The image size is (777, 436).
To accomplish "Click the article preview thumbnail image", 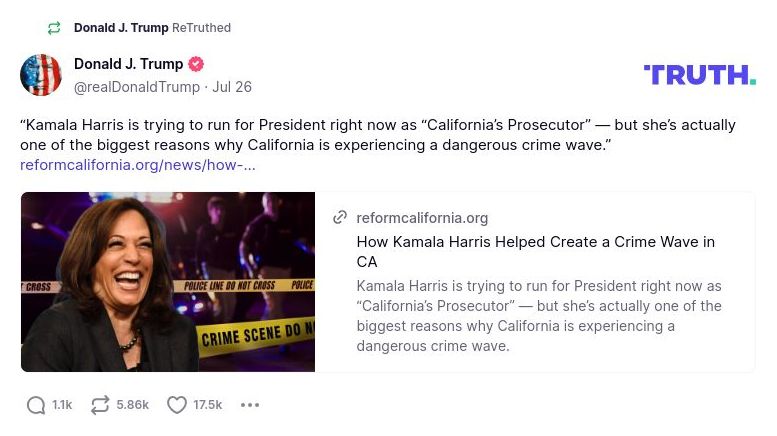I will pyautogui.click(x=168, y=282).
